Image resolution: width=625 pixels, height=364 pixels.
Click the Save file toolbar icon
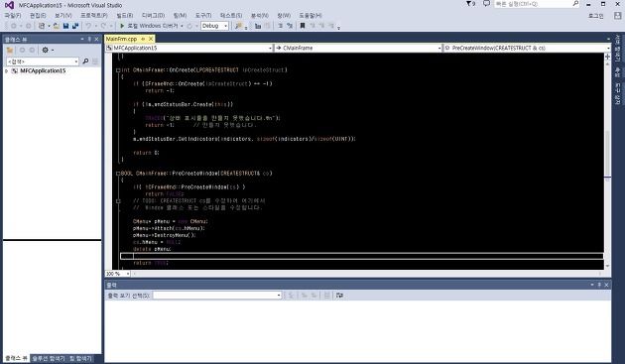pyautogui.click(x=65, y=26)
